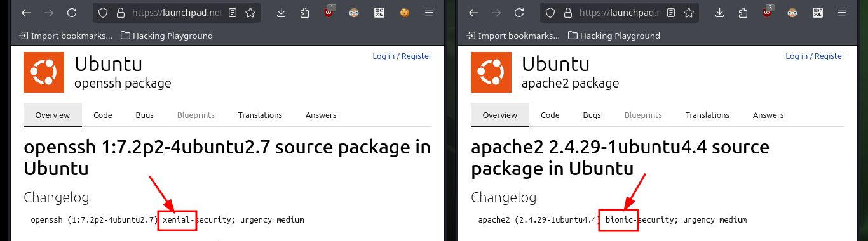Open Hacking Playground bookmark folder in apache2 window
Viewport: 868px width, 241px height.
click(x=614, y=36)
